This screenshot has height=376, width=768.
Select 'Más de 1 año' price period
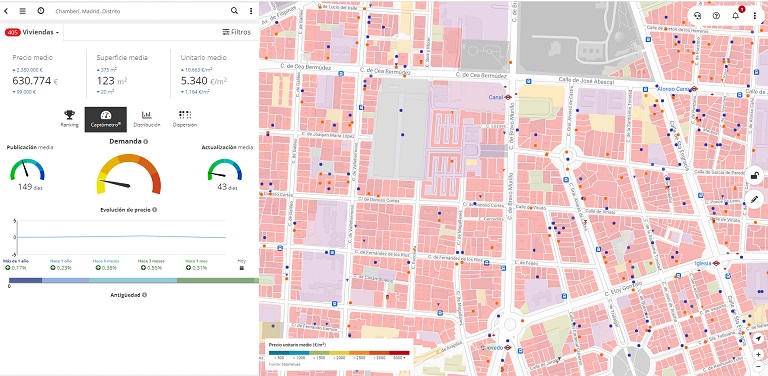click(x=16, y=264)
